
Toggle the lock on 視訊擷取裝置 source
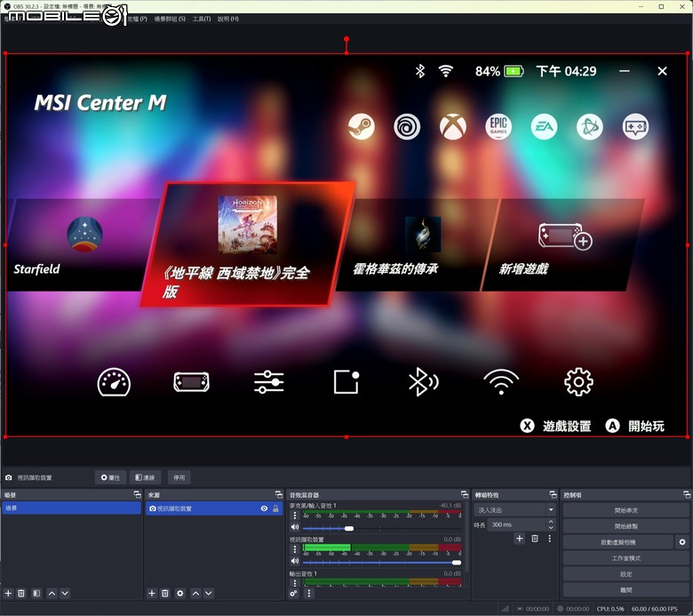[x=275, y=508]
